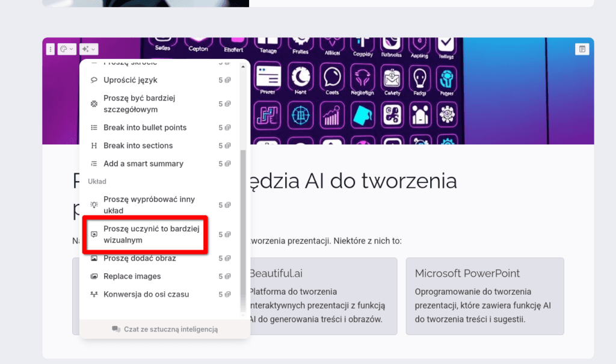Open 'Czat ze sztuczną inteligencją'

click(x=165, y=330)
